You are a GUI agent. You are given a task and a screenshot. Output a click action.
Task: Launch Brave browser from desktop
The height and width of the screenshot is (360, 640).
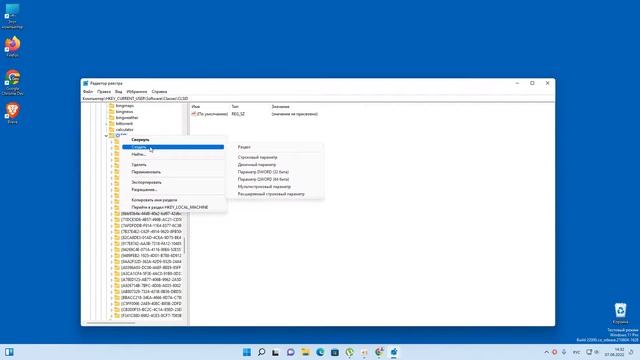(12, 113)
